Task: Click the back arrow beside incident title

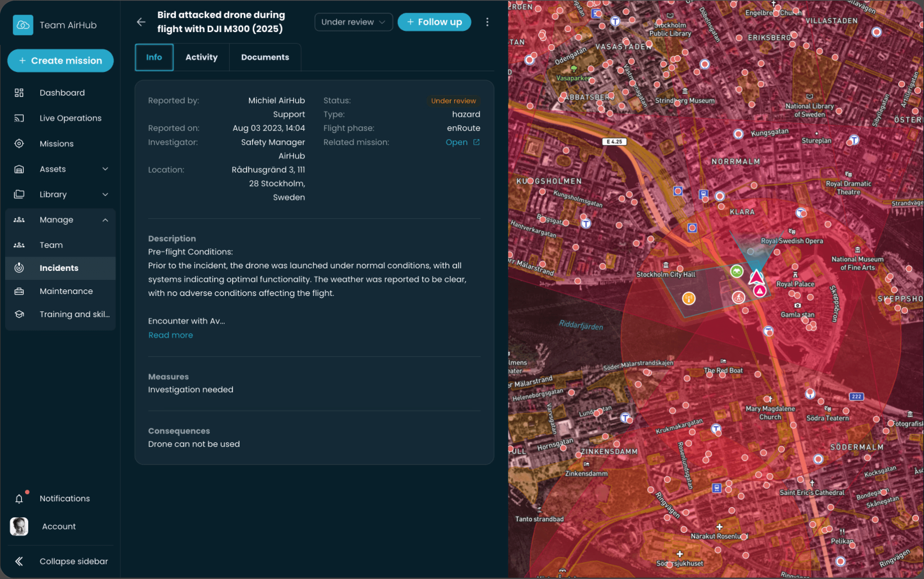Action: (141, 22)
